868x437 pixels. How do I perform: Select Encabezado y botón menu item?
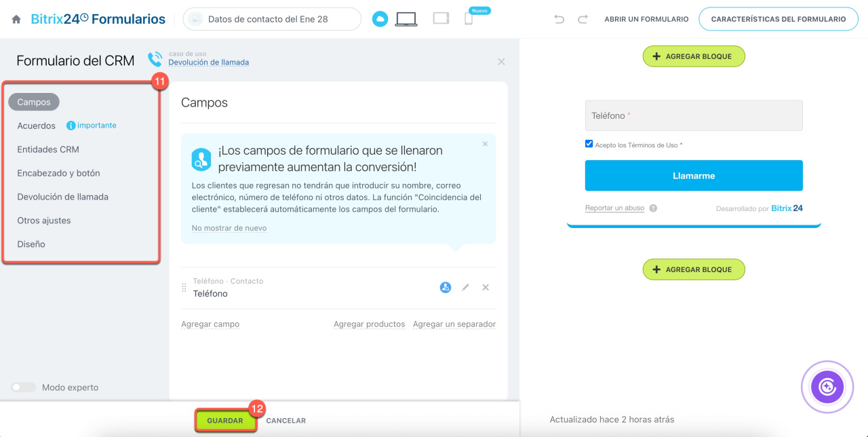pos(58,173)
